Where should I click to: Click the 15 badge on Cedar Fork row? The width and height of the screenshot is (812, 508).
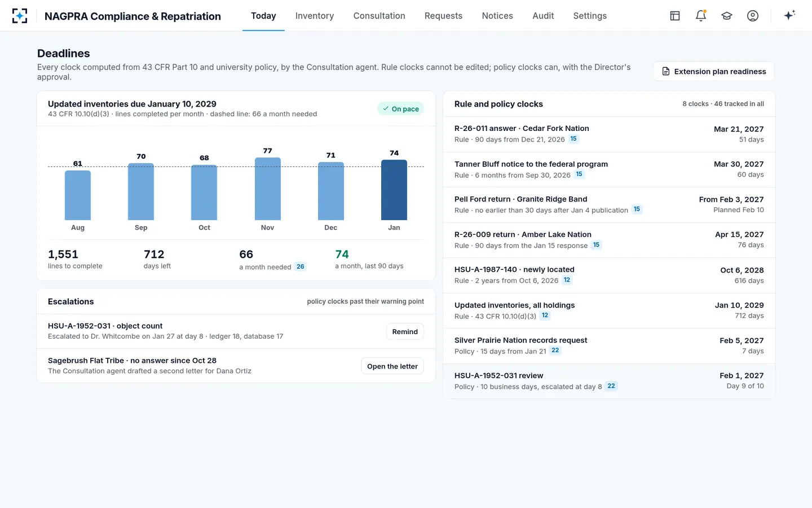tap(573, 139)
